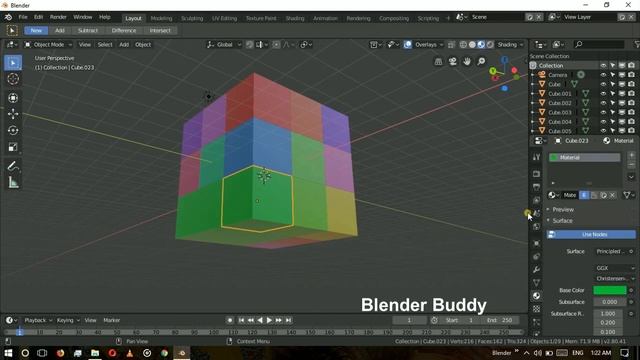Screen dimensions: 640x360
Task: Open the Object Mode dropdown
Action: click(x=48, y=44)
